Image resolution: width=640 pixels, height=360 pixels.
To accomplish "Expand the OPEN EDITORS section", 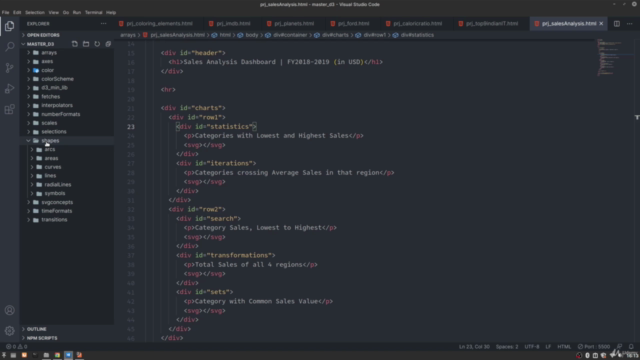I will click(x=43, y=35).
